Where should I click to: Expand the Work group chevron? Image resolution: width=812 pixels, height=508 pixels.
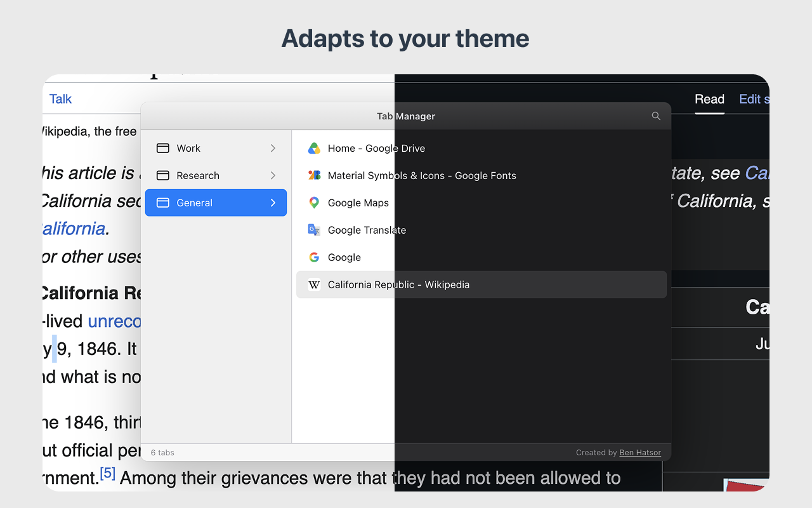pos(273,148)
